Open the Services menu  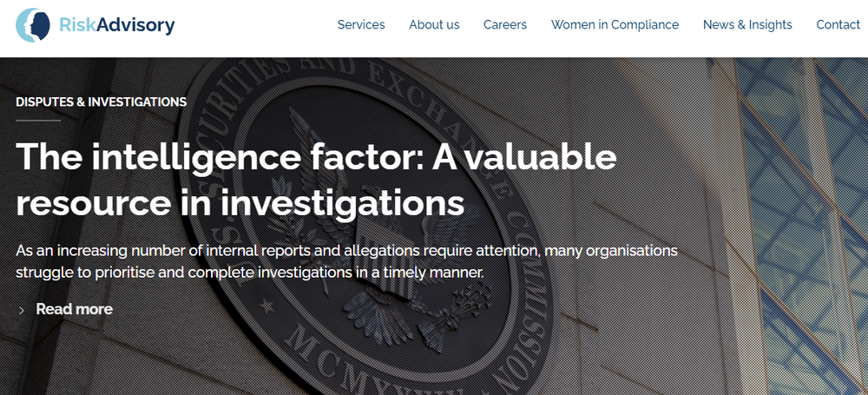pos(361,25)
